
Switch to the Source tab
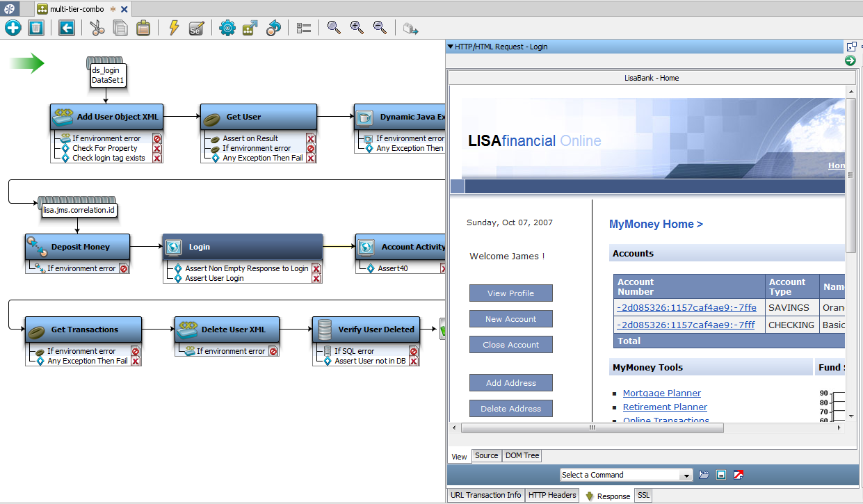486,455
